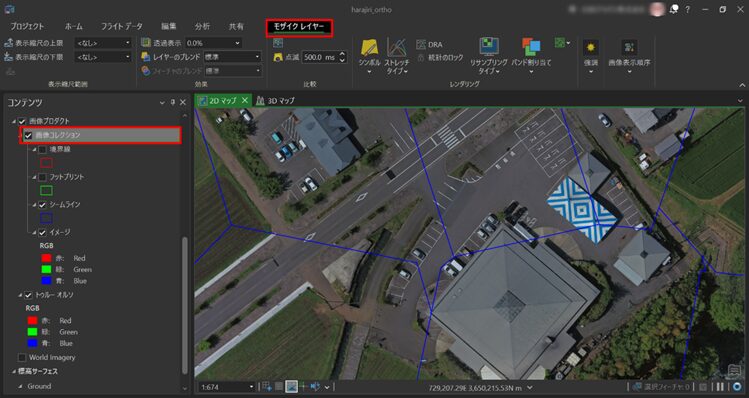Open the help question mark icon

[x=687, y=10]
